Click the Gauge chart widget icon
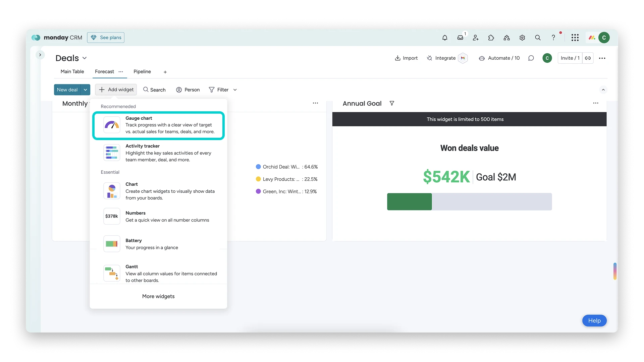The width and height of the screenshot is (644, 362). tap(112, 125)
